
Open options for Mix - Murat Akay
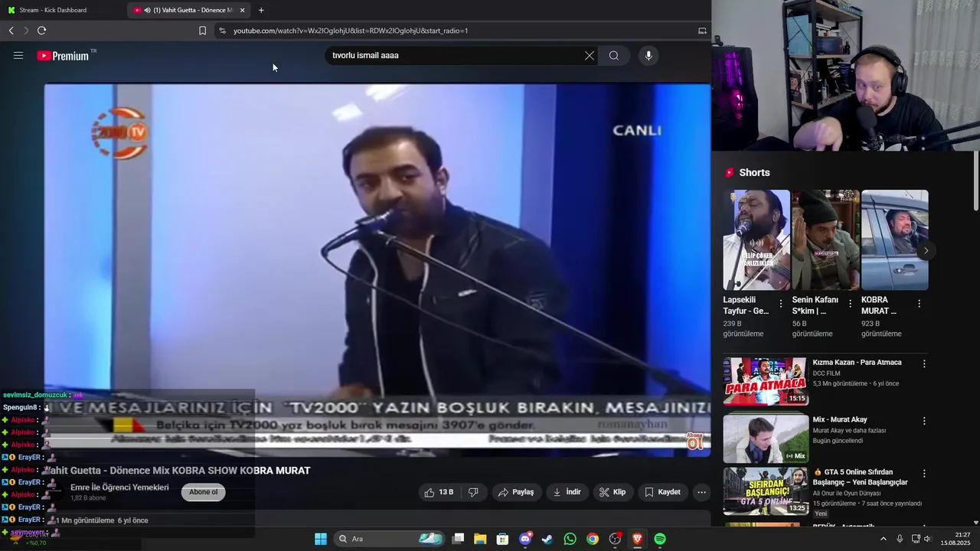coord(924,421)
